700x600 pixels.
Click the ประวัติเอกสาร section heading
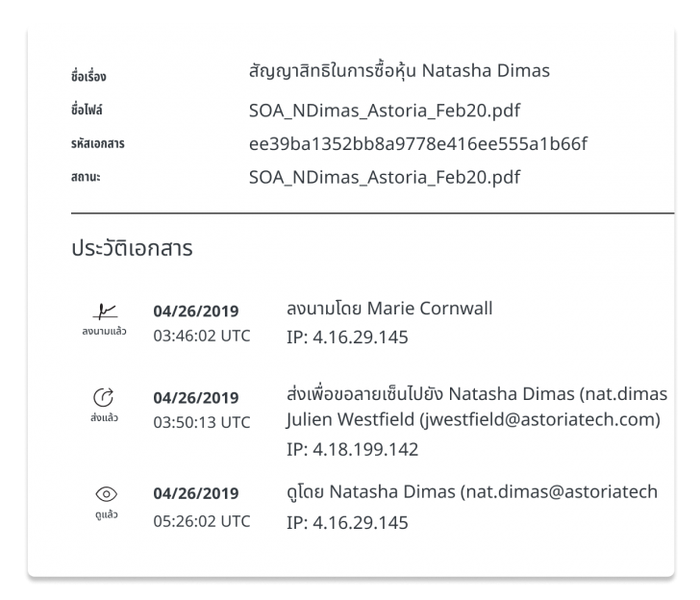tap(134, 249)
